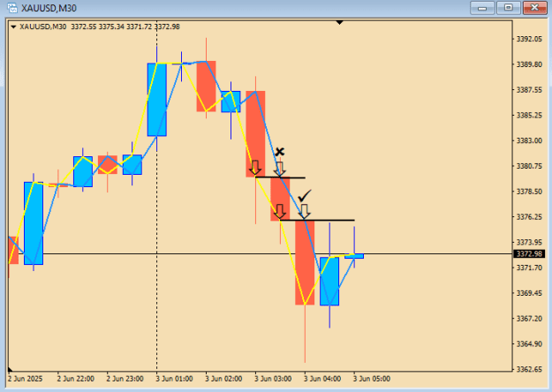Screen dimensions: 552x392
Task: Select the down arrow below the X mark
Action: tap(280, 169)
